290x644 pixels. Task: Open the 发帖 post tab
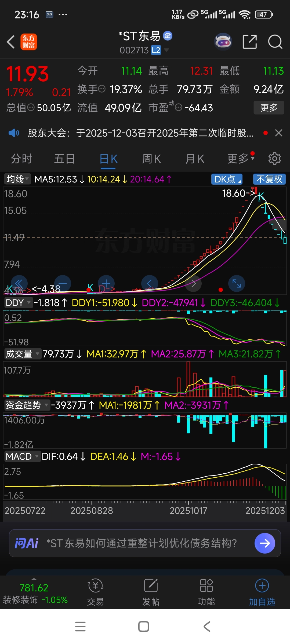click(x=151, y=592)
